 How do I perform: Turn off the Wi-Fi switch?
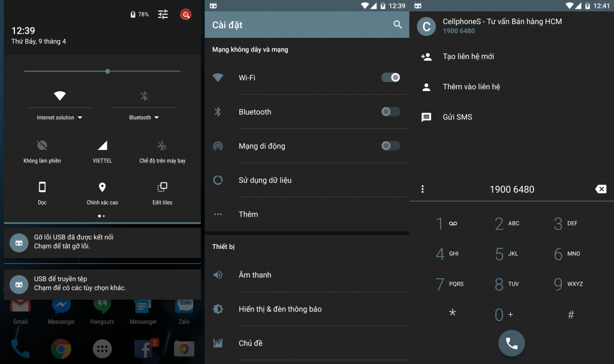tap(390, 77)
